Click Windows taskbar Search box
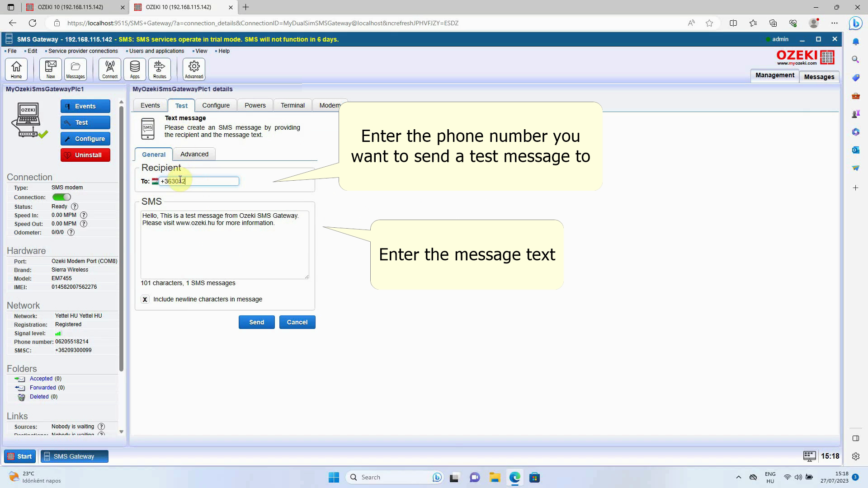The height and width of the screenshot is (488, 868). pyautogui.click(x=394, y=477)
